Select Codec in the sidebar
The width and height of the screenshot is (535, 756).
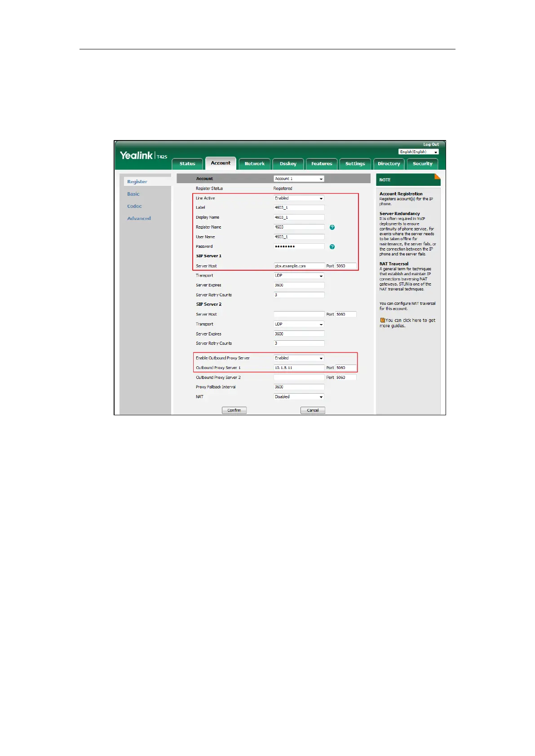pos(134,206)
